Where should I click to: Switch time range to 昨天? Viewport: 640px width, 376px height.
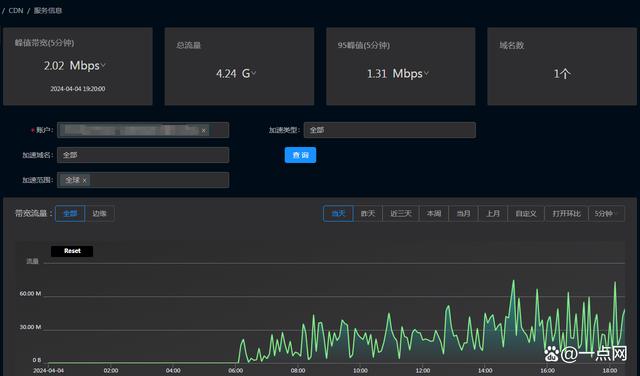368,214
